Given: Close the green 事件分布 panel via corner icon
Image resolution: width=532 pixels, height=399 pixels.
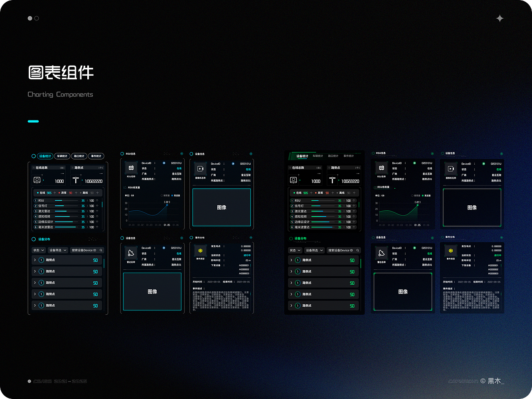Looking at the screenshot, I should coord(502,238).
